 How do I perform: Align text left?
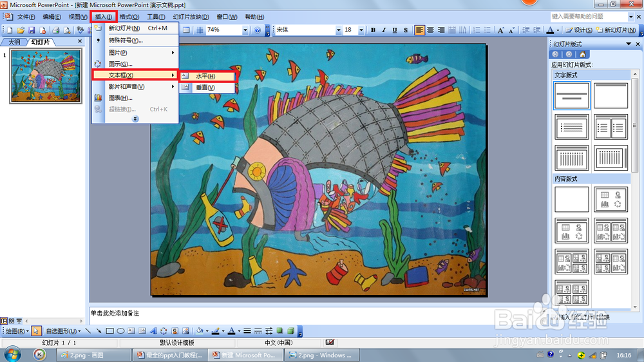[419, 30]
